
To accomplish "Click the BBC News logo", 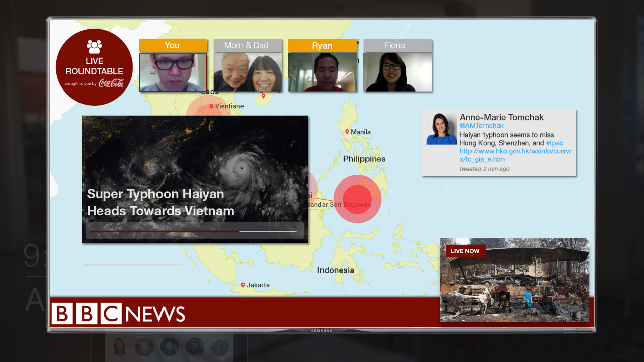I will click(118, 314).
